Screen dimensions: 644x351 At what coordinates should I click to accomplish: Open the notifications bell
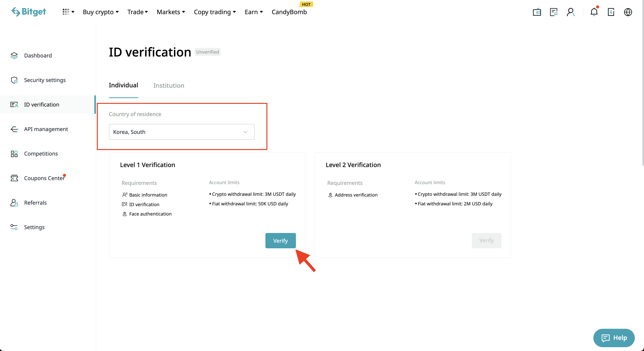[x=594, y=12]
